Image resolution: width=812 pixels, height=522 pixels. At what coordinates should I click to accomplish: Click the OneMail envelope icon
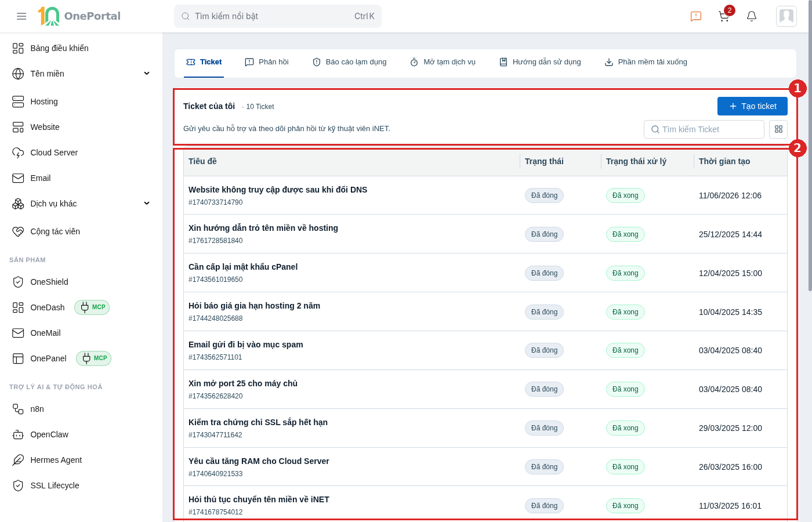click(x=18, y=333)
